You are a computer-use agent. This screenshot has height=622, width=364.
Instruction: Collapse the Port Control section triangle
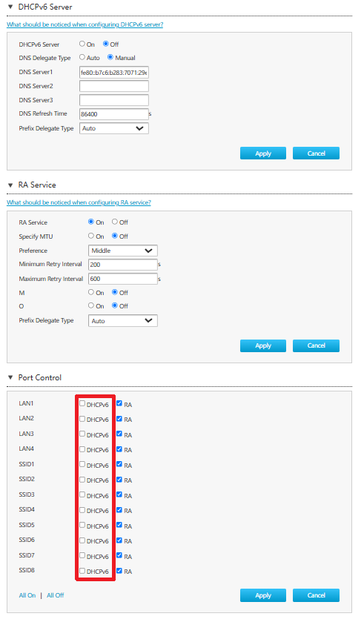(10, 377)
